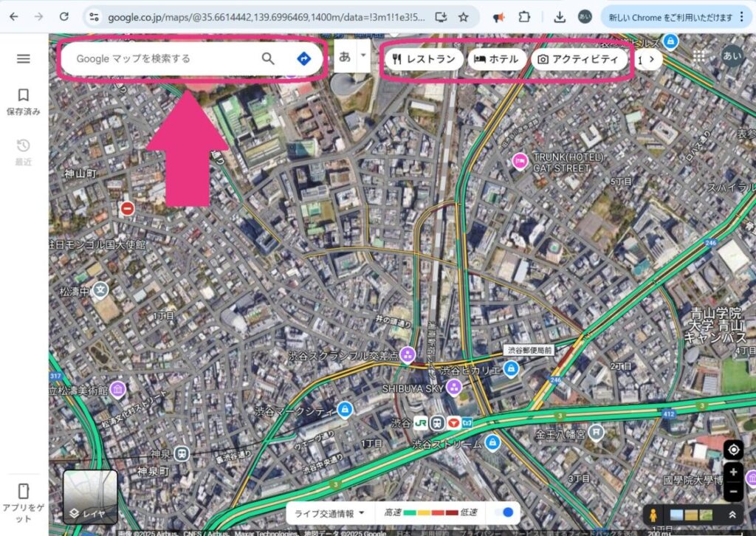Screen dimensions: 756x536
Task: Click the 松濤美術館 museum pin
Action: [x=117, y=389]
